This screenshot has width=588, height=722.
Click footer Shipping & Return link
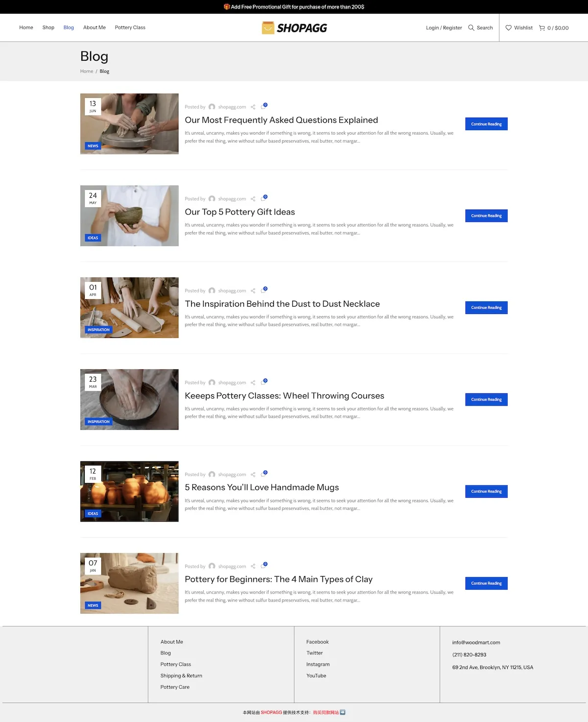pyautogui.click(x=181, y=675)
